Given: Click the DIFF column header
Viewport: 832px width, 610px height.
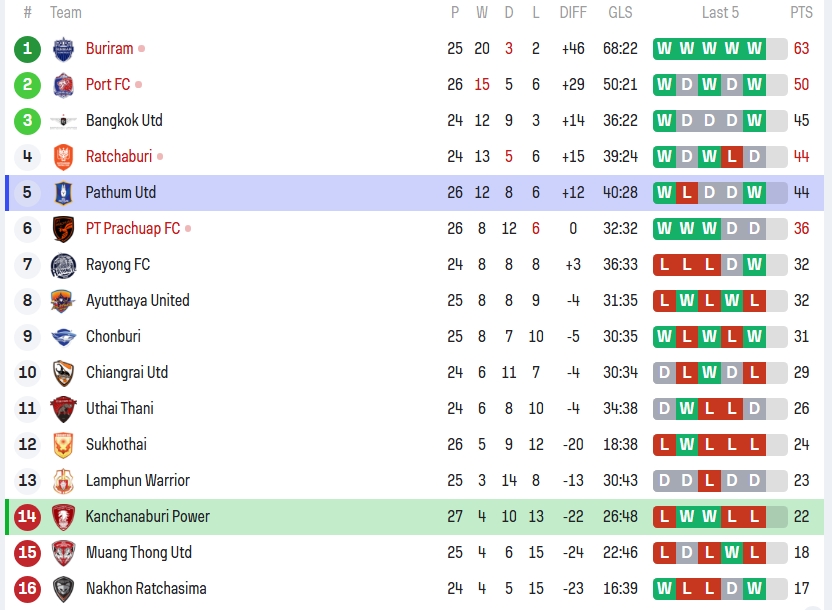Looking at the screenshot, I should click(573, 13).
